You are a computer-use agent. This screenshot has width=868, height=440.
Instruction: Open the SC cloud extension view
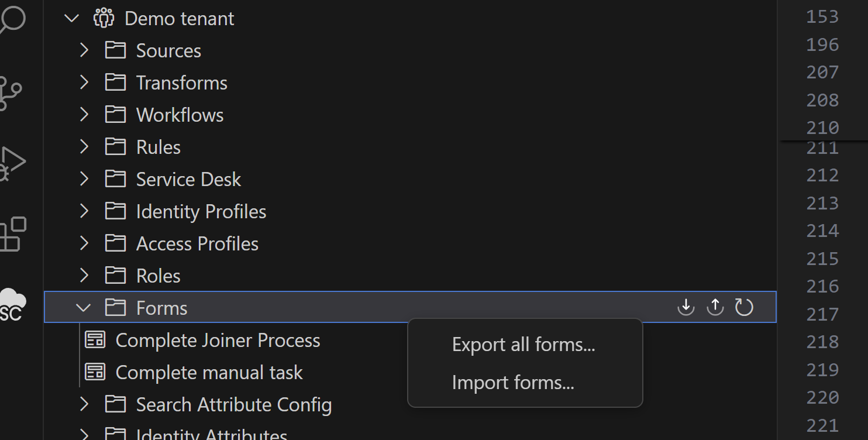(x=13, y=304)
